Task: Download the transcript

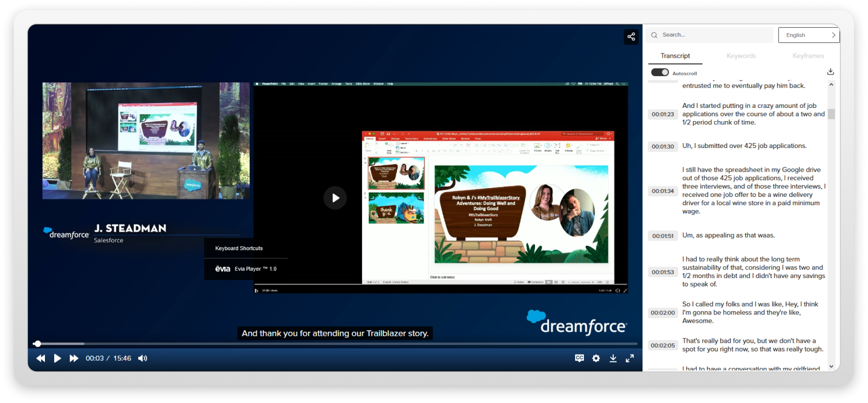Action: pos(830,71)
